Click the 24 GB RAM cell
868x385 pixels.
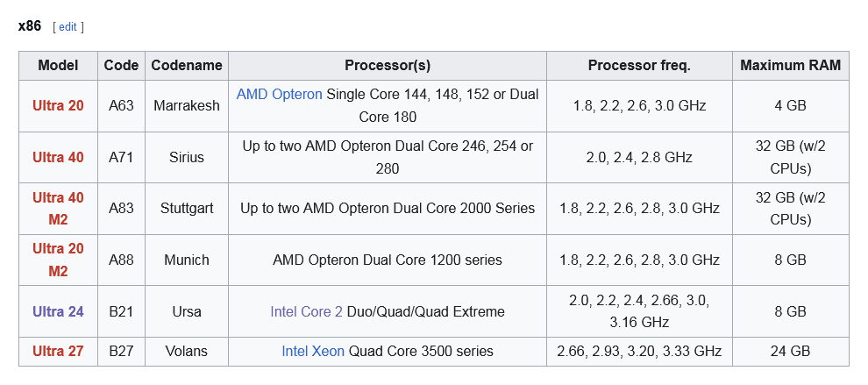[x=790, y=352]
